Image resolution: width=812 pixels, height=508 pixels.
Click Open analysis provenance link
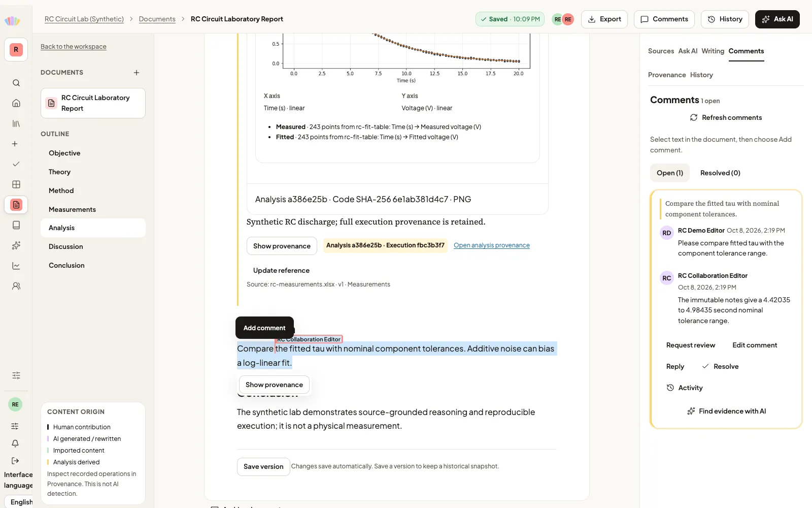click(492, 245)
